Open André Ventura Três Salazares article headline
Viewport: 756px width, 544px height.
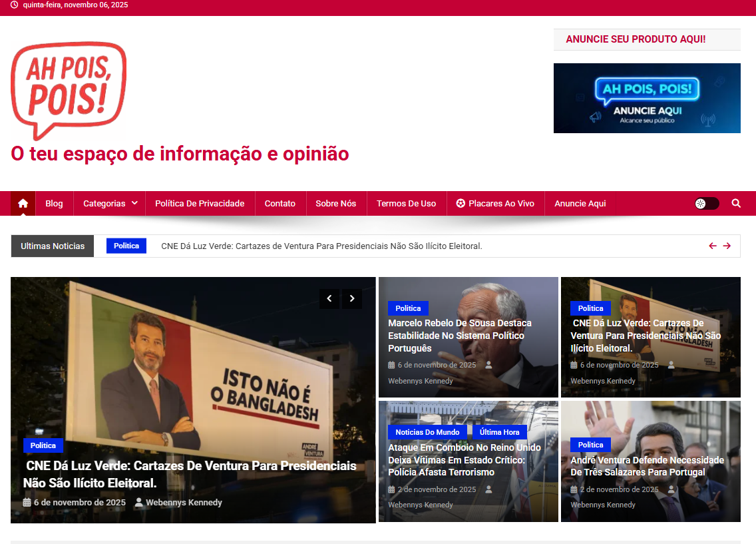[x=647, y=466]
